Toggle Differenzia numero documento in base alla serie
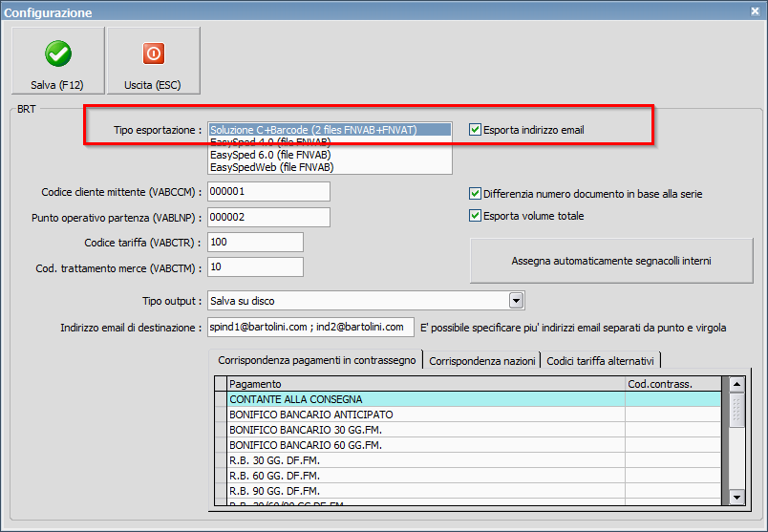 coord(475,194)
